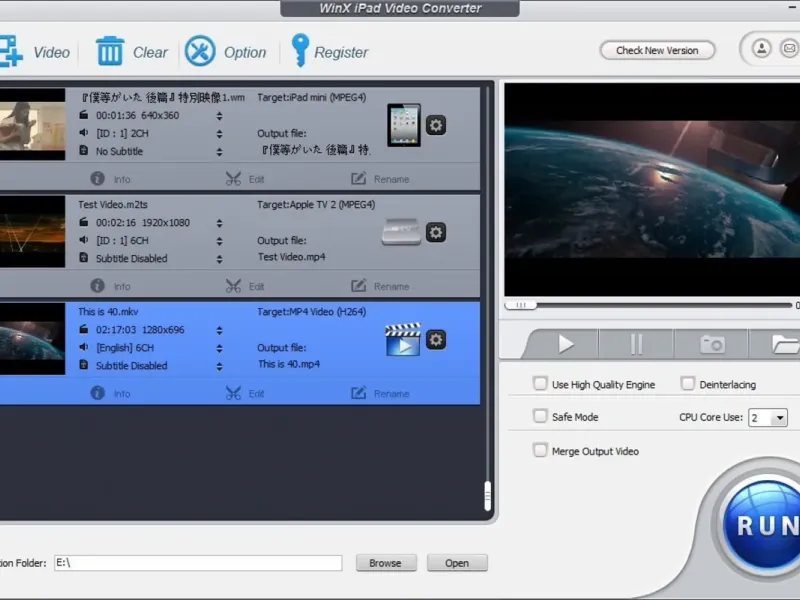The height and width of the screenshot is (600, 800).
Task: Click the text Target:Apple TV 2 (MPEG4)
Action: point(316,205)
